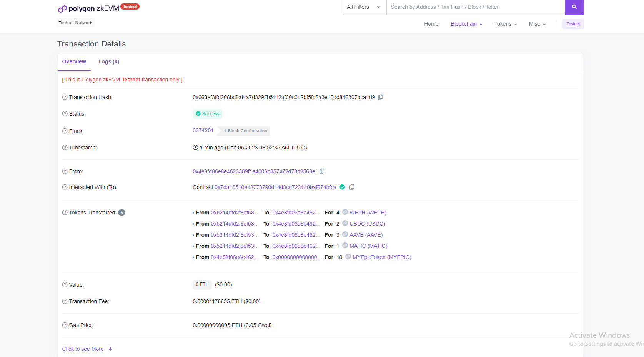Open sender address in MYEPIC transfer row
The width and height of the screenshot is (644, 357).
(x=235, y=257)
